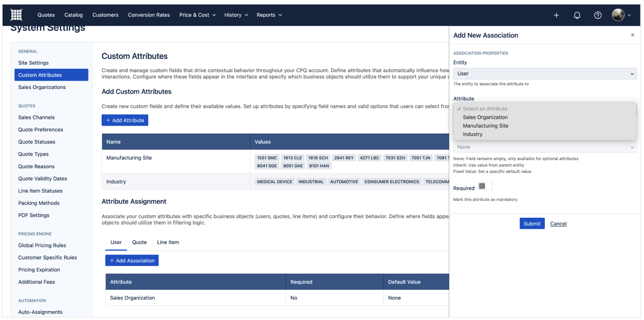Switch to the Line Item tab
Image resolution: width=644 pixels, height=320 pixels.
(168, 242)
